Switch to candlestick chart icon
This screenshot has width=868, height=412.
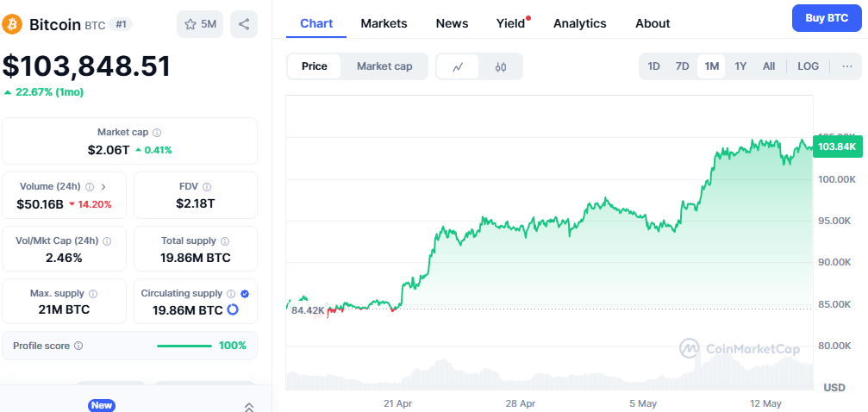click(501, 66)
